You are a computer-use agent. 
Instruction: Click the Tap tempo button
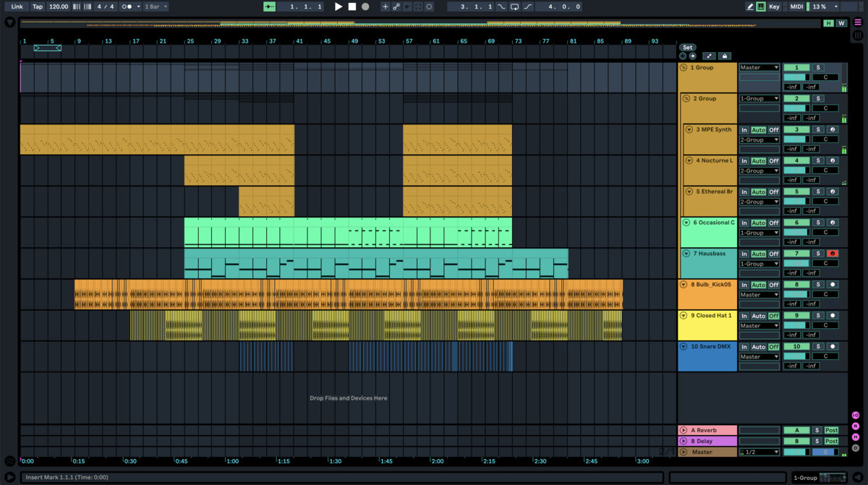coord(37,7)
